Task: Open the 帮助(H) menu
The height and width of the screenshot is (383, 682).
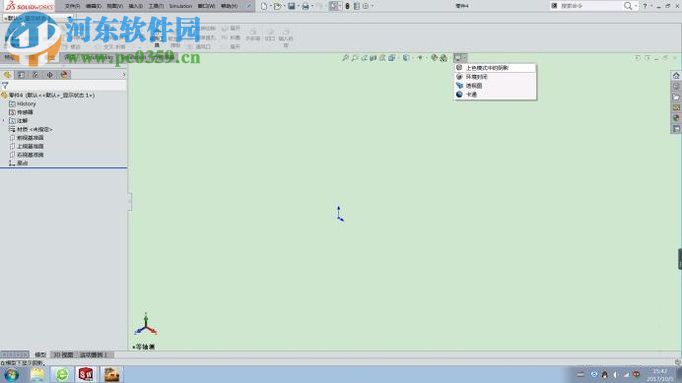Action: (229, 6)
